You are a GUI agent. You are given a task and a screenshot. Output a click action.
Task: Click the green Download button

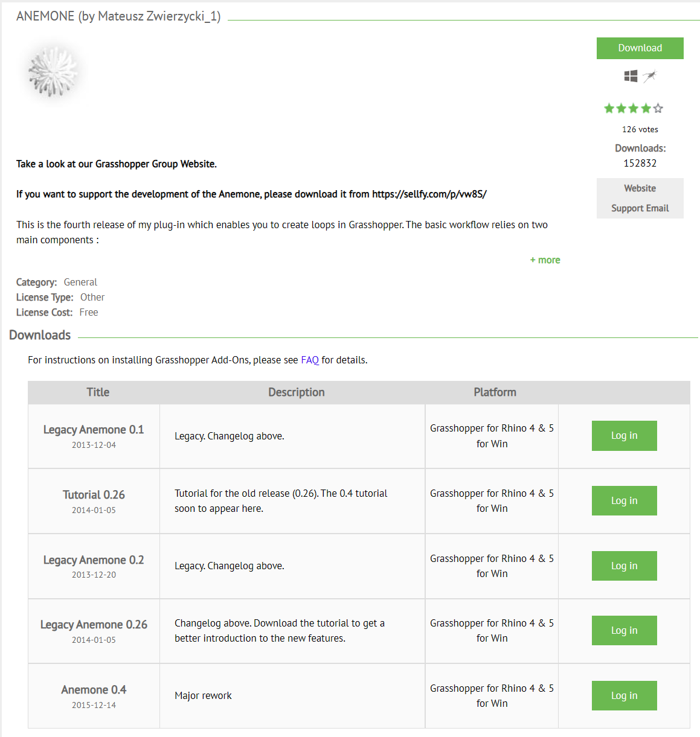click(640, 48)
